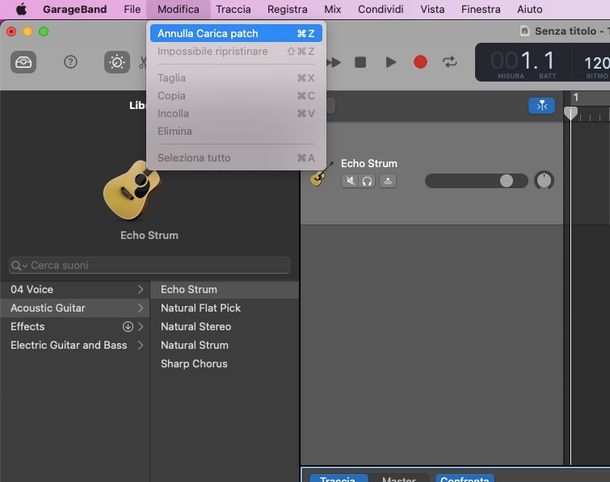This screenshot has width=610, height=482.
Task: Start recording with red Record button
Action: pos(420,62)
